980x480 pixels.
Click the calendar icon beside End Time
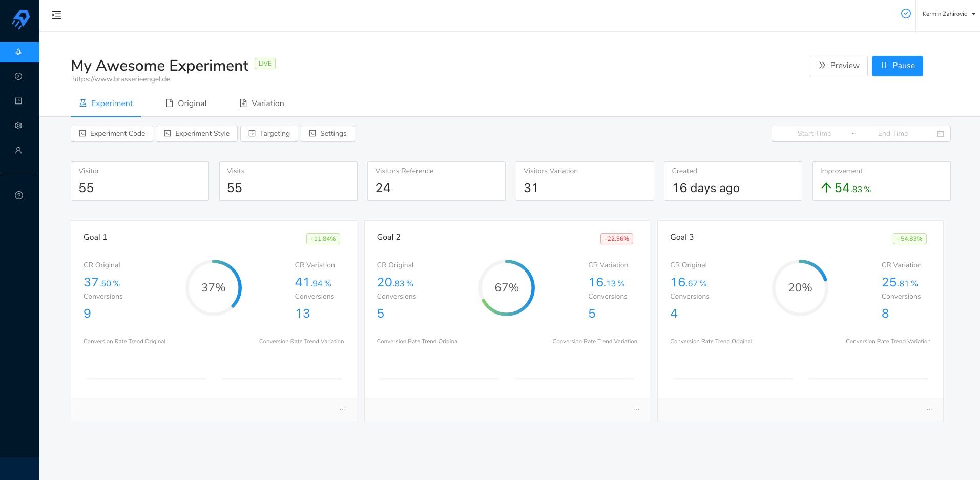[940, 133]
